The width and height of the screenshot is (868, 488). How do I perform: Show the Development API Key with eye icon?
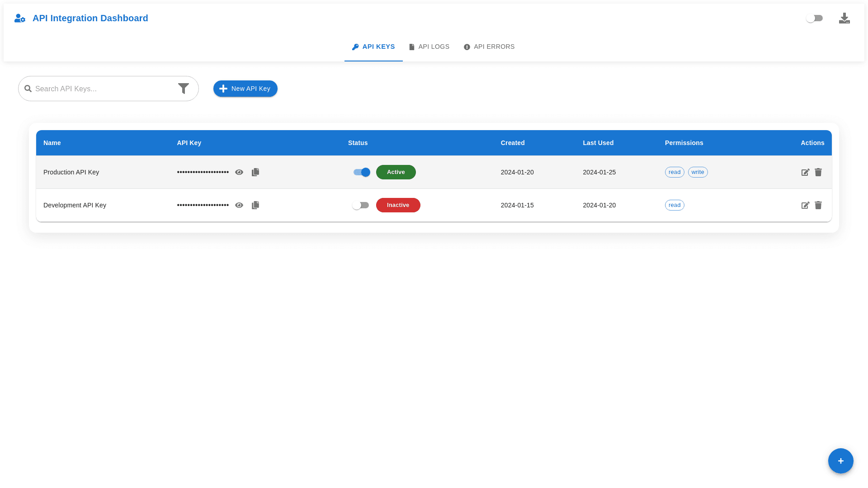point(239,205)
